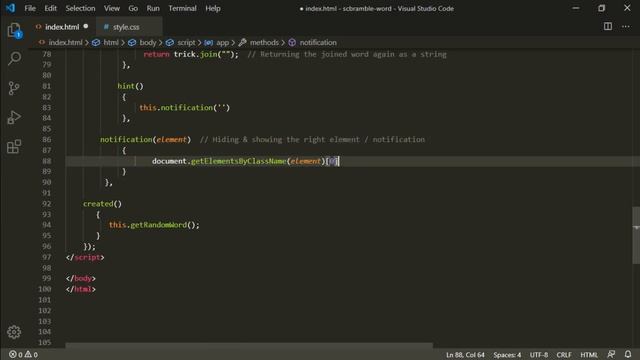Open the Source Control view icon
This screenshot has height=360, width=640.
14,88
